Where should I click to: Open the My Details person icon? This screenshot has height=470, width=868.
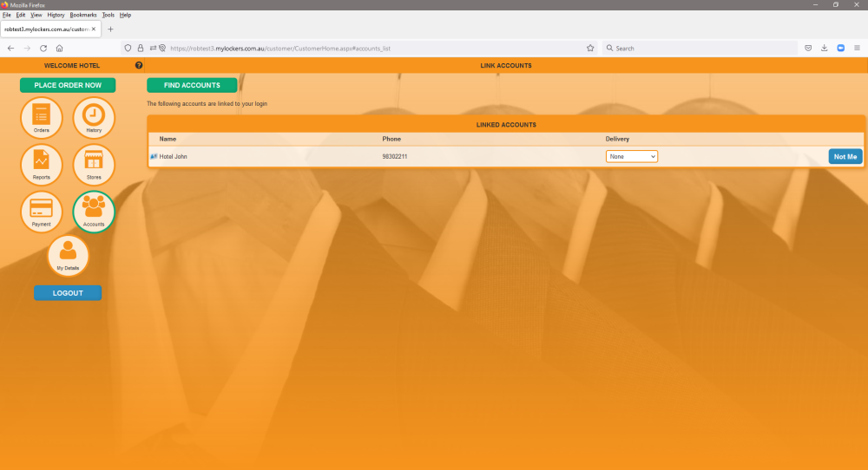[x=68, y=256]
